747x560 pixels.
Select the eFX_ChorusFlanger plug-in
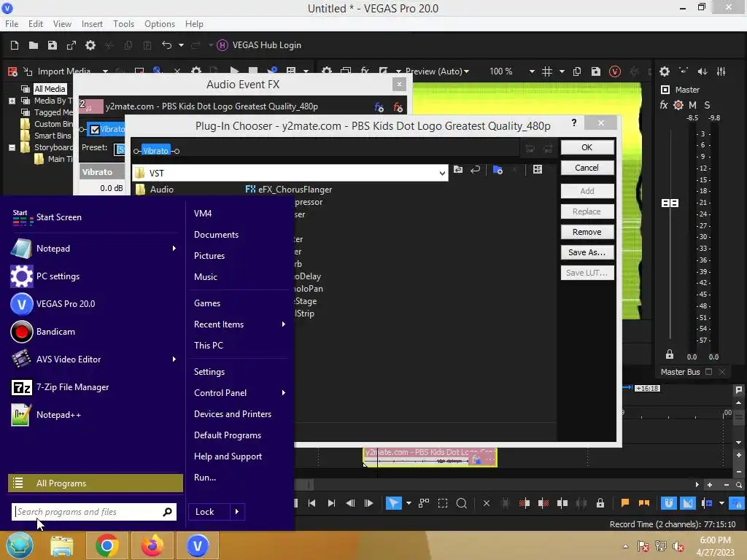289,190
